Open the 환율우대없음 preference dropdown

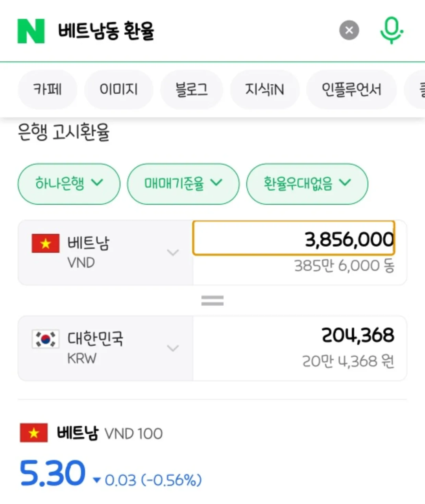[x=307, y=183]
